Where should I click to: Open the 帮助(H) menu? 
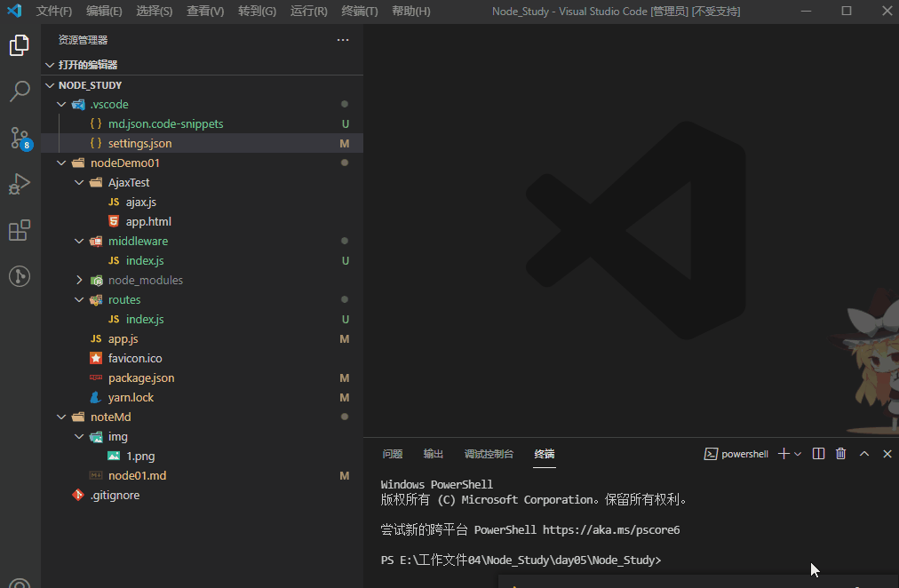[x=411, y=11]
